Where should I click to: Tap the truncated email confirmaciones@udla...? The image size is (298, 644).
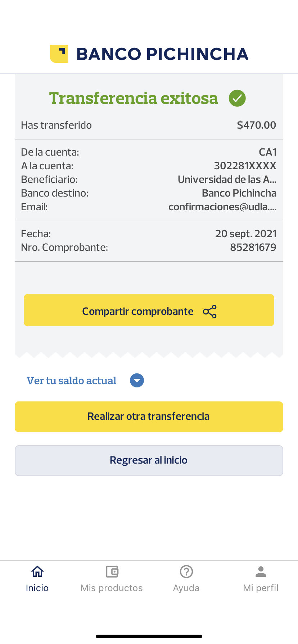coord(222,207)
